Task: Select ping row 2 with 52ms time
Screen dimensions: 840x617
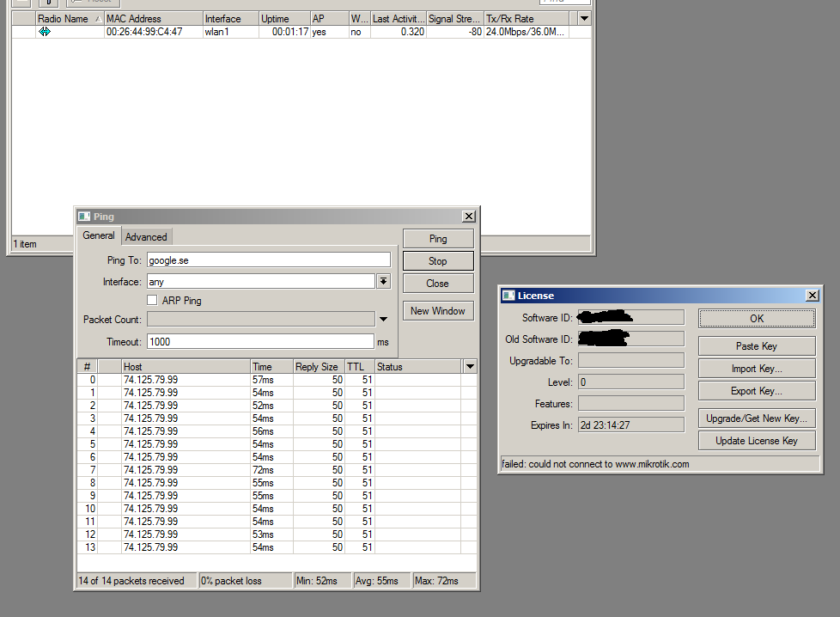Action: [x=277, y=406]
